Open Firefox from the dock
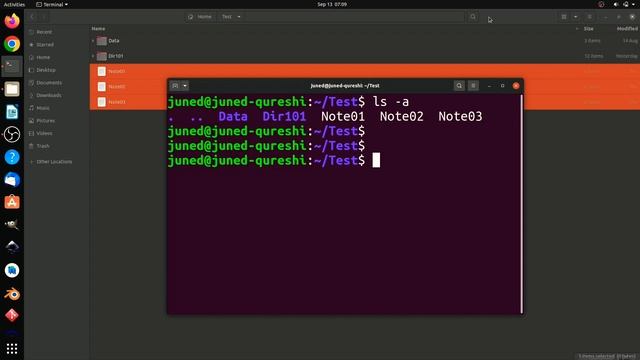640x360 pixels. pos(12,21)
